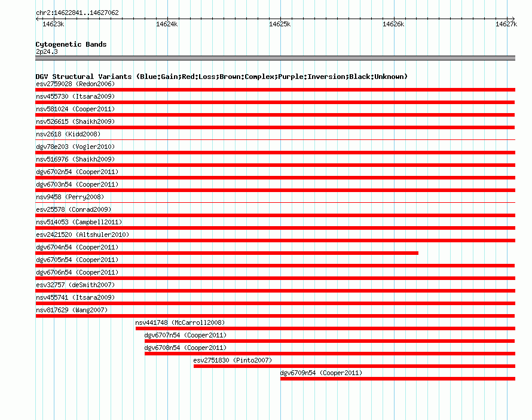The height and width of the screenshot is (420, 532).
Task: Click nsv516976 (Shaikh2009) label
Action: click(75, 159)
